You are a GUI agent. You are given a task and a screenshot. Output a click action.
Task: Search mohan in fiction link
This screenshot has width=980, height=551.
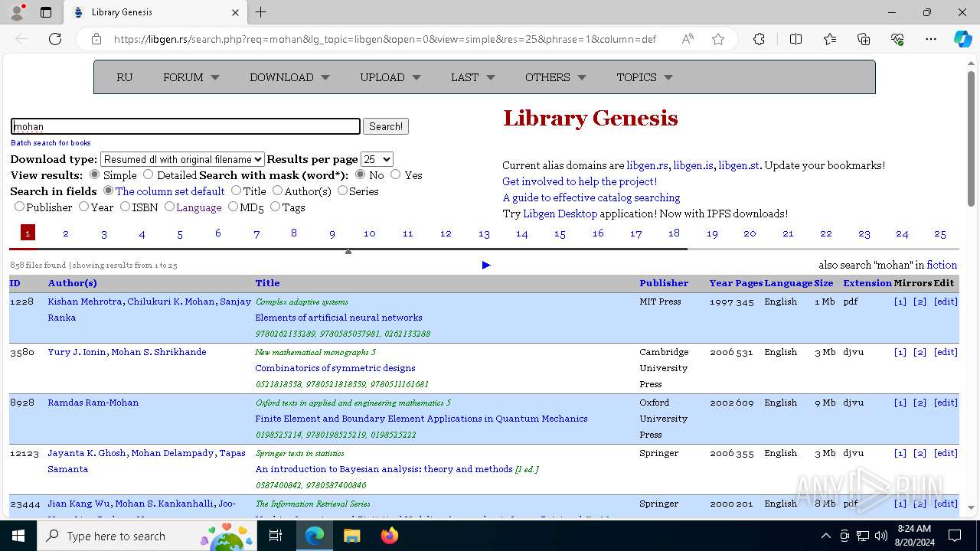tap(942, 265)
